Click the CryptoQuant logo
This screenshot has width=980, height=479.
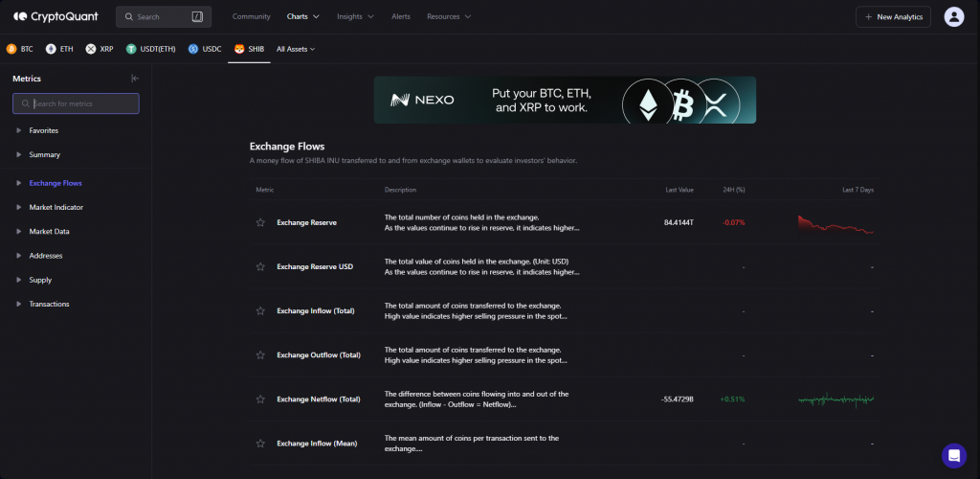[57, 16]
